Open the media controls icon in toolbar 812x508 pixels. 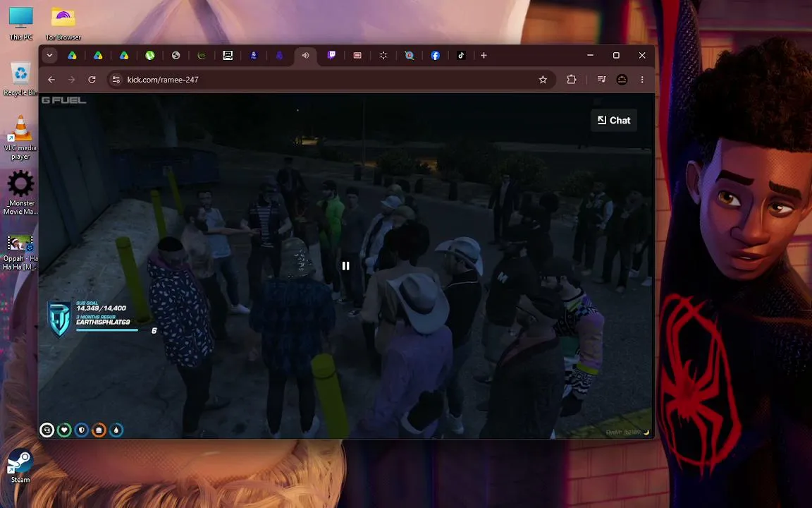(601, 79)
